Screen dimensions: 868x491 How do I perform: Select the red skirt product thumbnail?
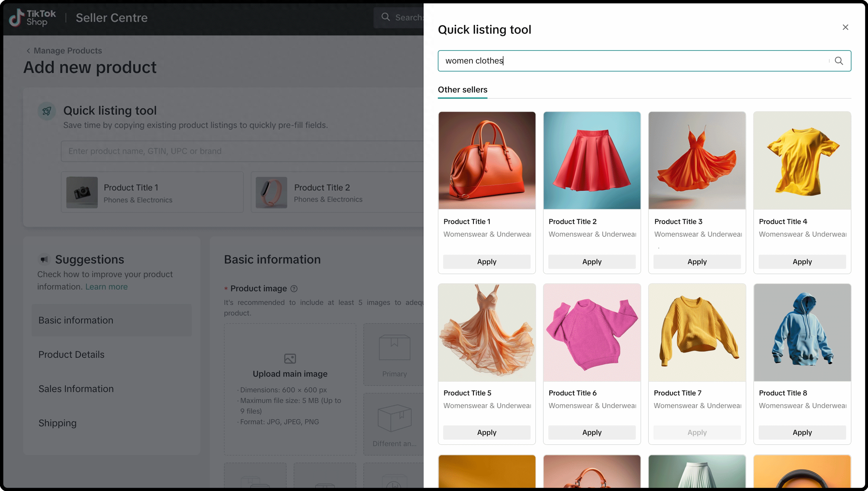pyautogui.click(x=592, y=160)
